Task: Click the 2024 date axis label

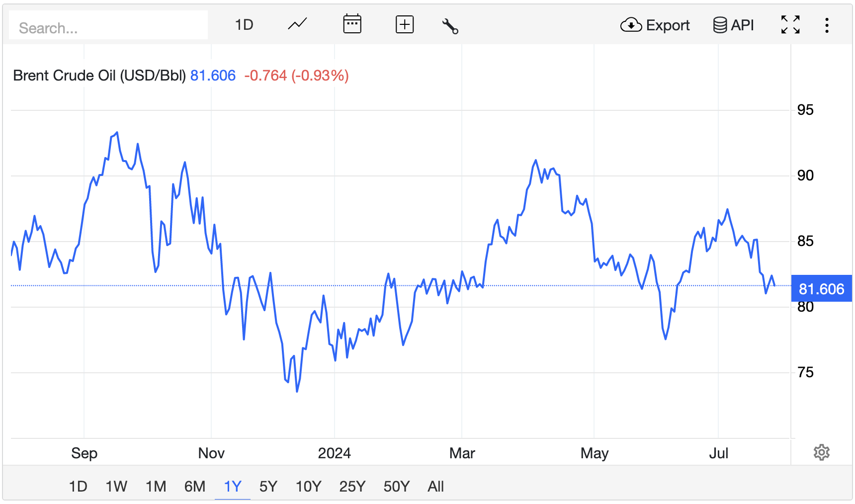Action: coord(335,453)
